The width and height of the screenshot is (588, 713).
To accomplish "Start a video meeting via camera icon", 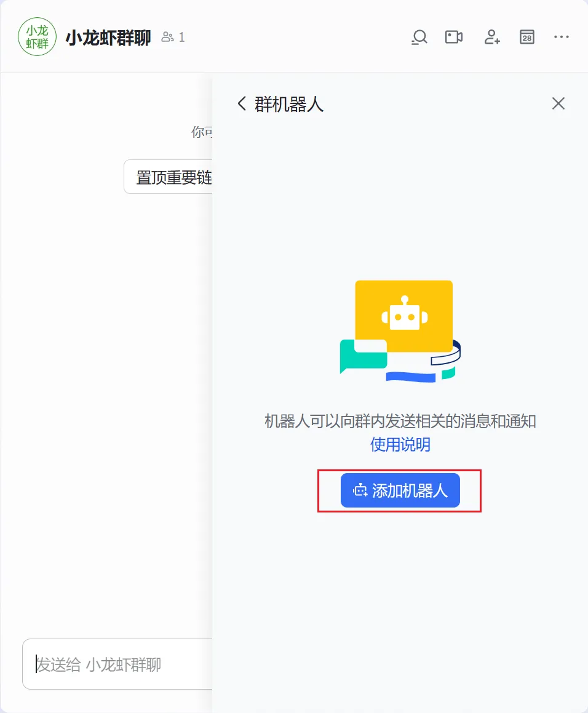I will point(454,37).
